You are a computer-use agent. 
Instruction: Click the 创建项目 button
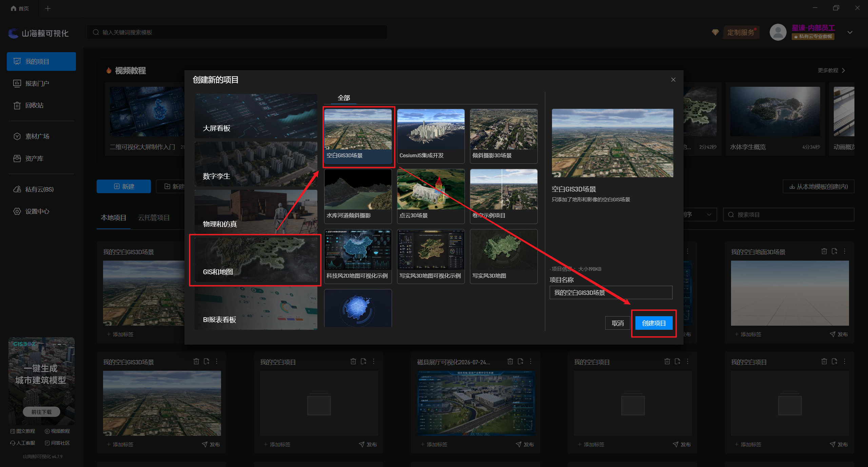click(x=654, y=323)
